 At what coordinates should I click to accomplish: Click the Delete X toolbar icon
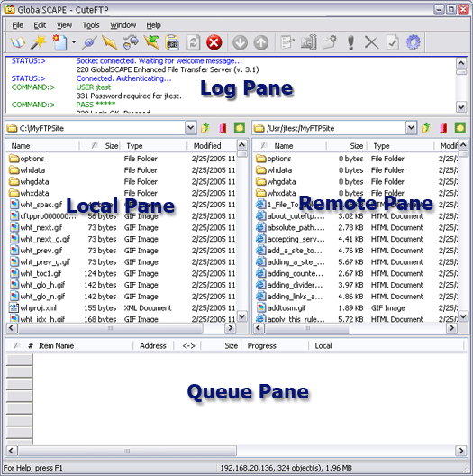tap(371, 42)
